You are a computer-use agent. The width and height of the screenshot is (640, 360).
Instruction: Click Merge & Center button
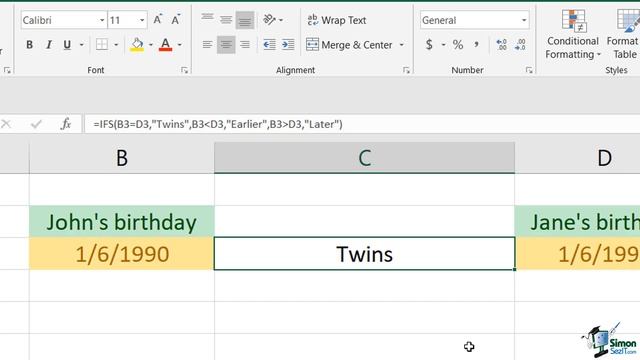(x=349, y=44)
